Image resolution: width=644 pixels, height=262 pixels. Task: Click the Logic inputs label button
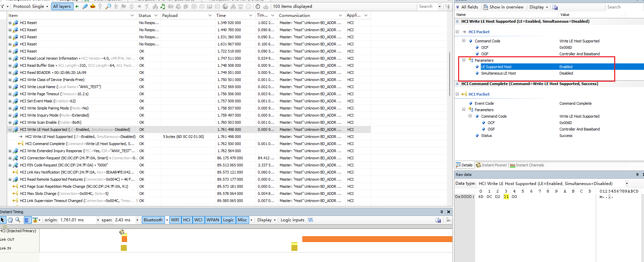click(292, 220)
